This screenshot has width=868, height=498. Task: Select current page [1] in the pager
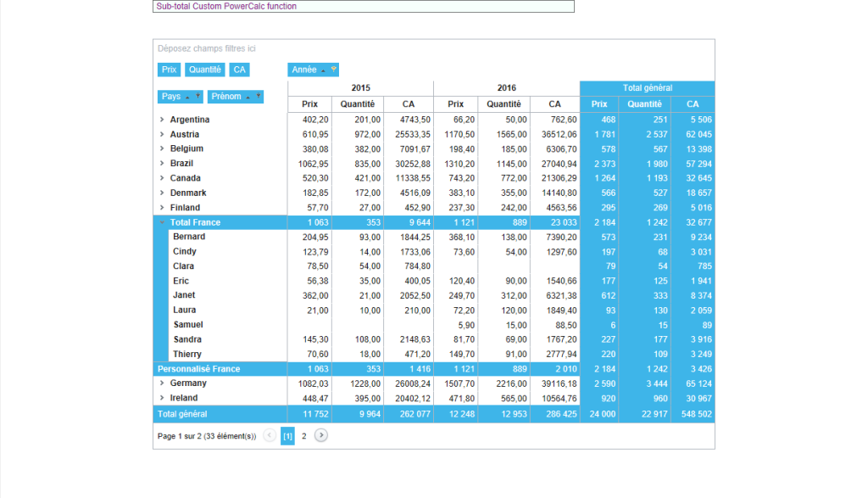click(288, 436)
